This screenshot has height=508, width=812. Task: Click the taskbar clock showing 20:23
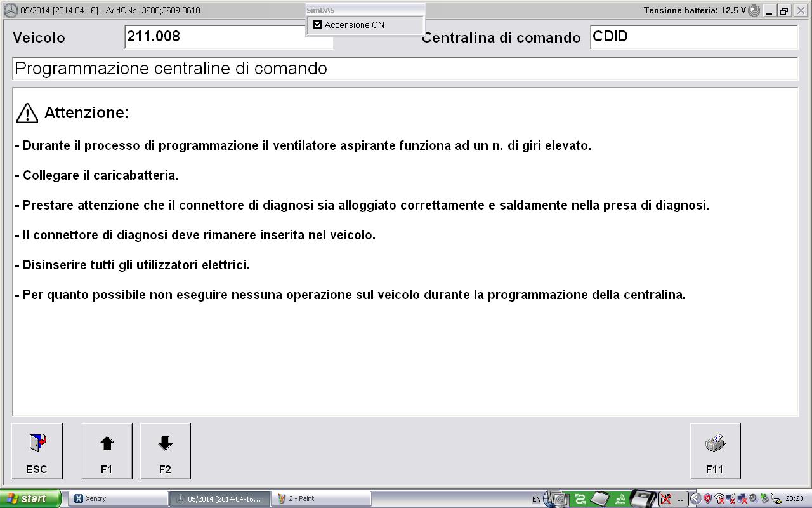[794, 498]
